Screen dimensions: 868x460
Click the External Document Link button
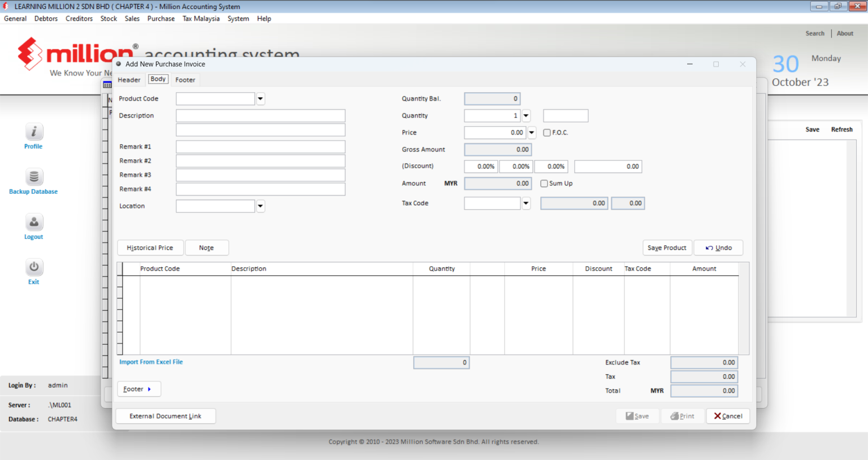[166, 416]
